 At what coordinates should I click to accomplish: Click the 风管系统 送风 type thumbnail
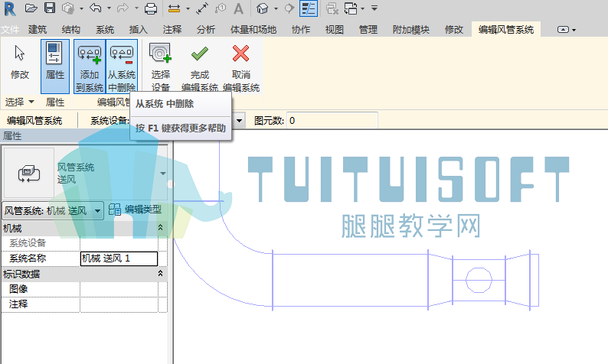29,173
